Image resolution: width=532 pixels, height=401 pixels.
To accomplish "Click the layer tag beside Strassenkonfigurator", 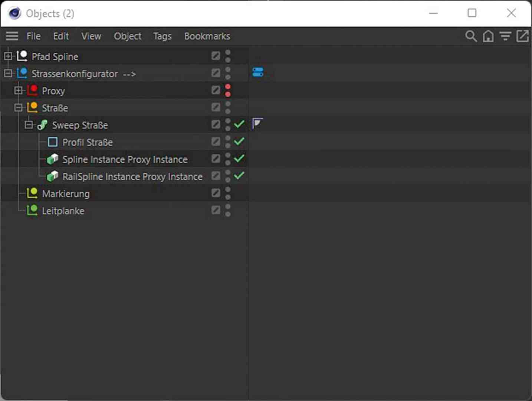I will pyautogui.click(x=258, y=72).
